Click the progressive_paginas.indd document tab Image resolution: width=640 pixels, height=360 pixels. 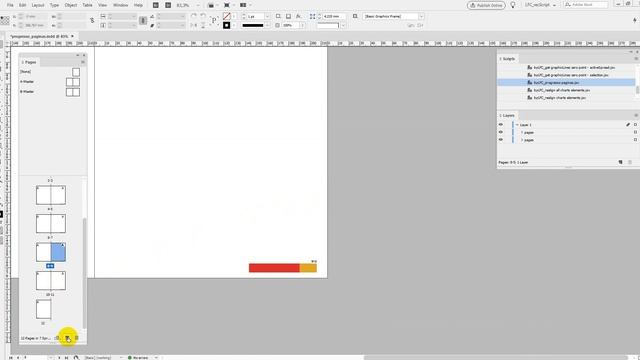tap(40, 36)
